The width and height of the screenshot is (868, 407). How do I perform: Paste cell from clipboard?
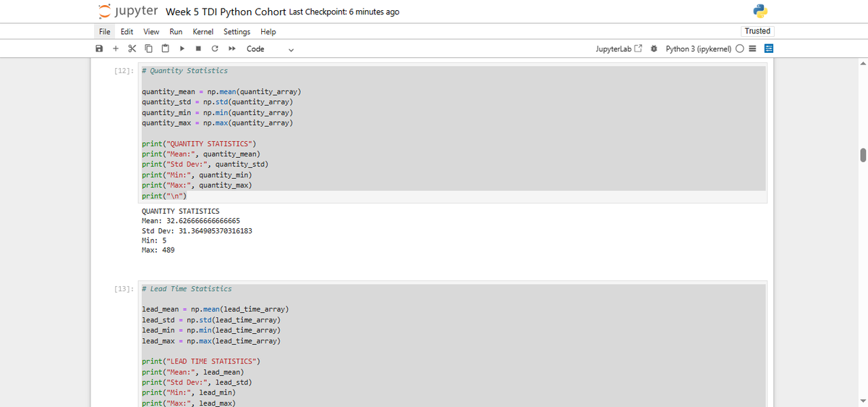[x=165, y=49]
